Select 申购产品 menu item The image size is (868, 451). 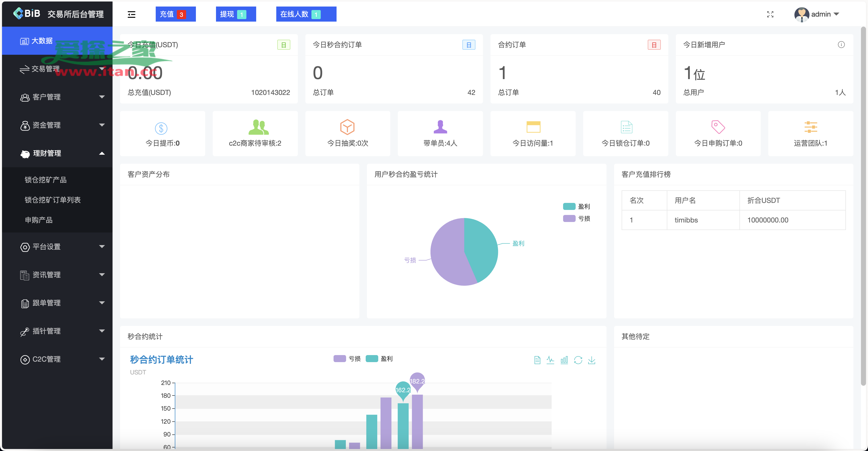tap(39, 220)
